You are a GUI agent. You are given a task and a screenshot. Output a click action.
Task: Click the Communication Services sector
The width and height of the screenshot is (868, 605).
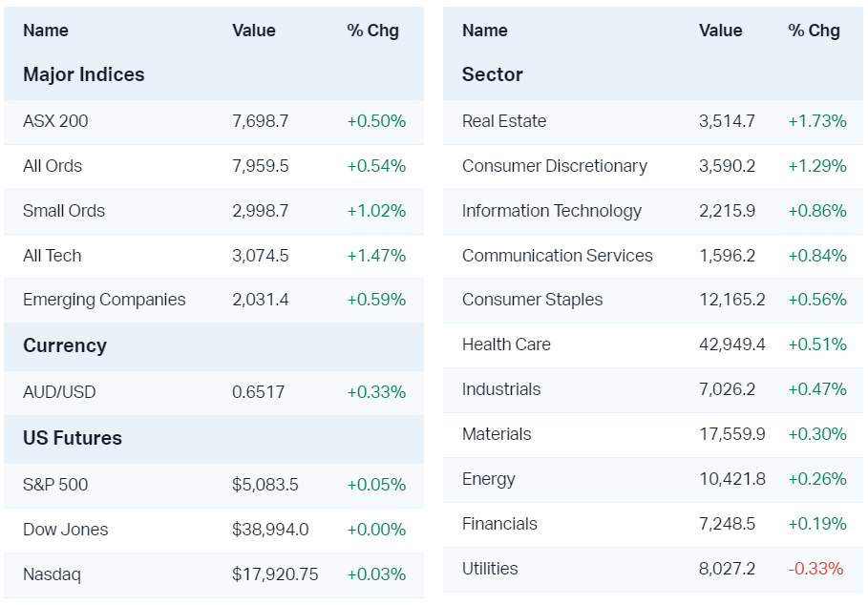tap(557, 256)
